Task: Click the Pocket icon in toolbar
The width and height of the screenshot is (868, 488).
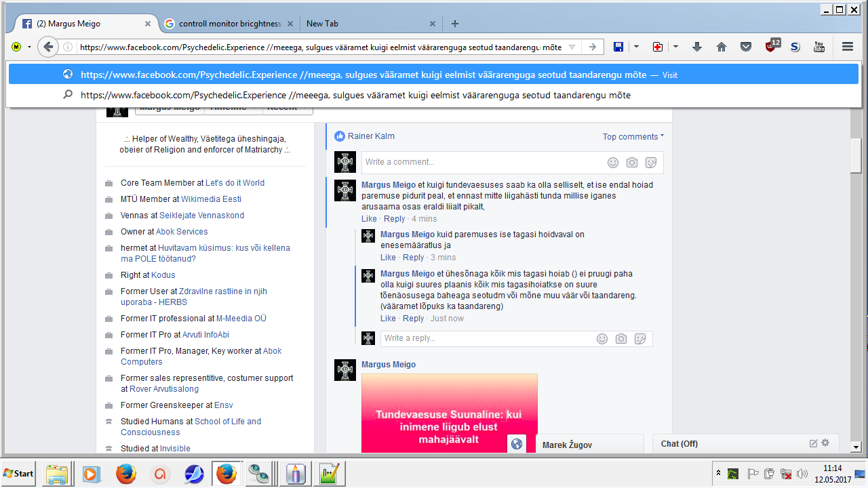Action: pyautogui.click(x=746, y=47)
